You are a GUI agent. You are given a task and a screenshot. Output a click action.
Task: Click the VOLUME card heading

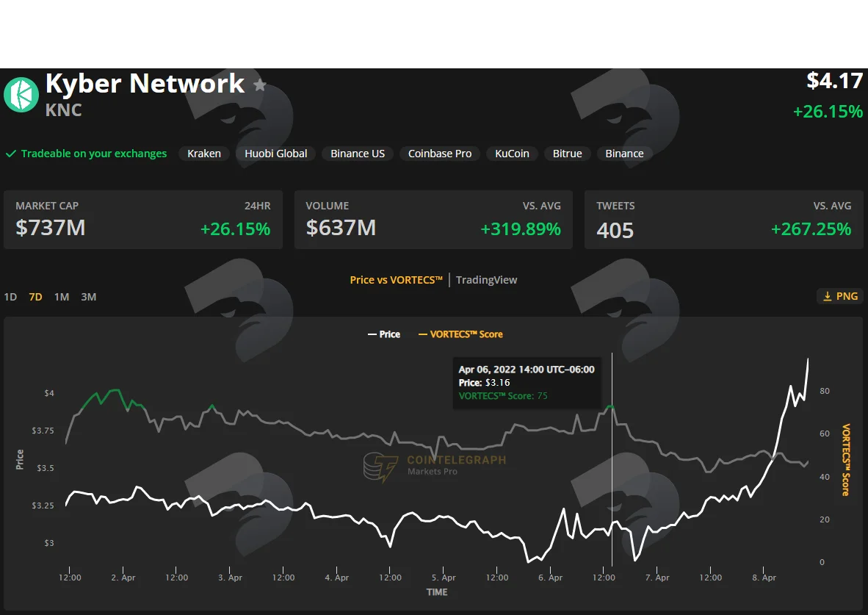coord(328,206)
